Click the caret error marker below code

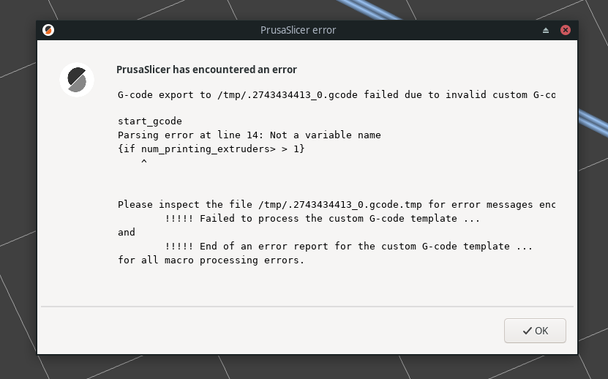coord(144,161)
